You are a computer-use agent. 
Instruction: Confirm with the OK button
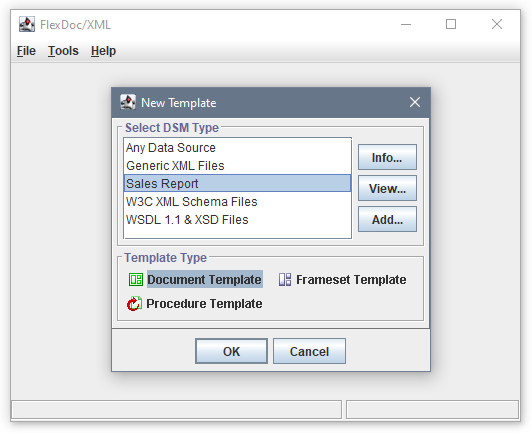(231, 351)
